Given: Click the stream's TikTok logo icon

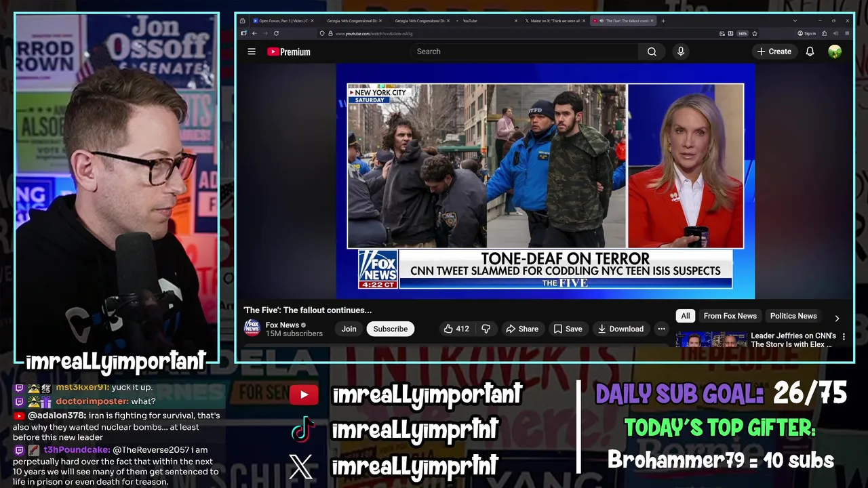Looking at the screenshot, I should click(x=303, y=430).
